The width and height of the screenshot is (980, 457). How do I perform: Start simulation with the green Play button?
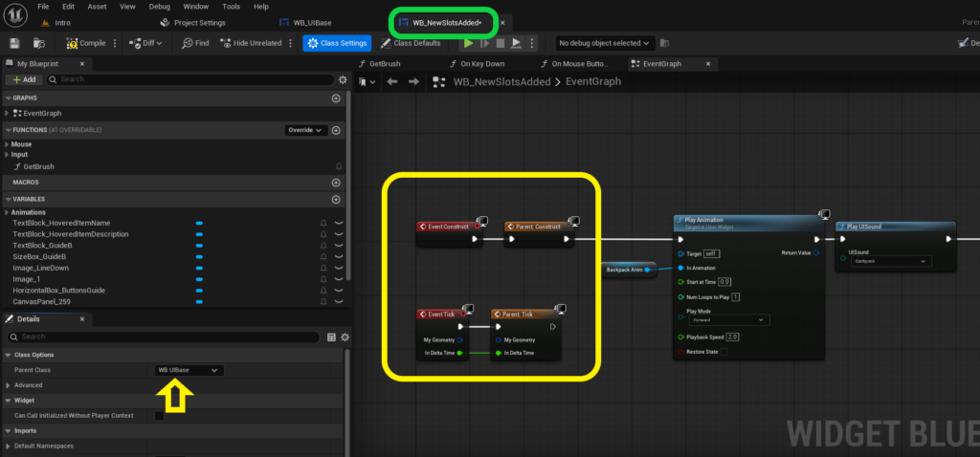(x=468, y=43)
